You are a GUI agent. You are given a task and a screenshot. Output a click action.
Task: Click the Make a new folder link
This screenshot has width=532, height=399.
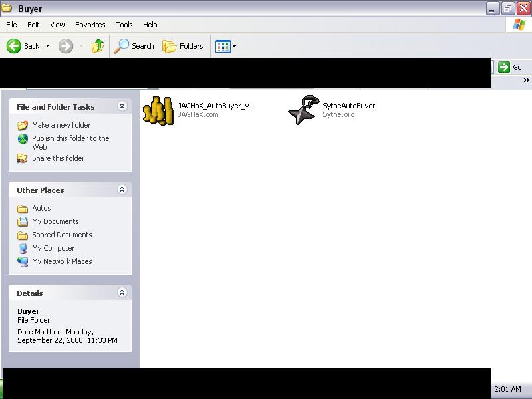pyautogui.click(x=61, y=125)
